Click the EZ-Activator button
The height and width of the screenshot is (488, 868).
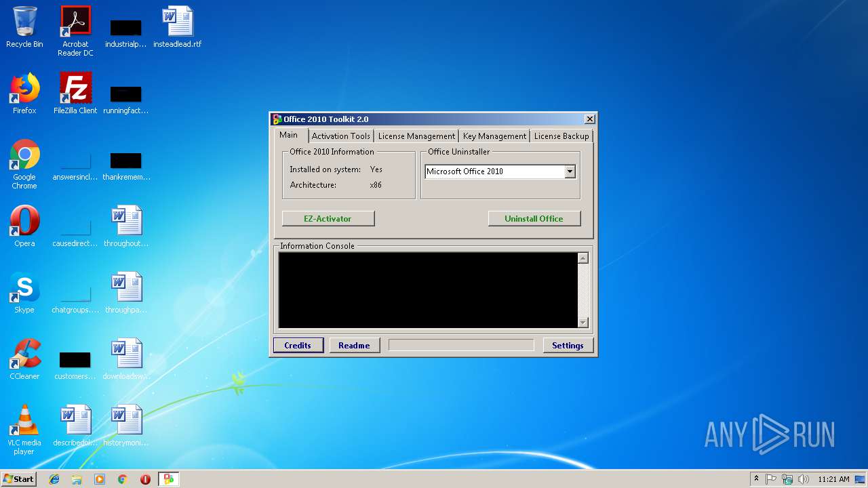pos(328,218)
